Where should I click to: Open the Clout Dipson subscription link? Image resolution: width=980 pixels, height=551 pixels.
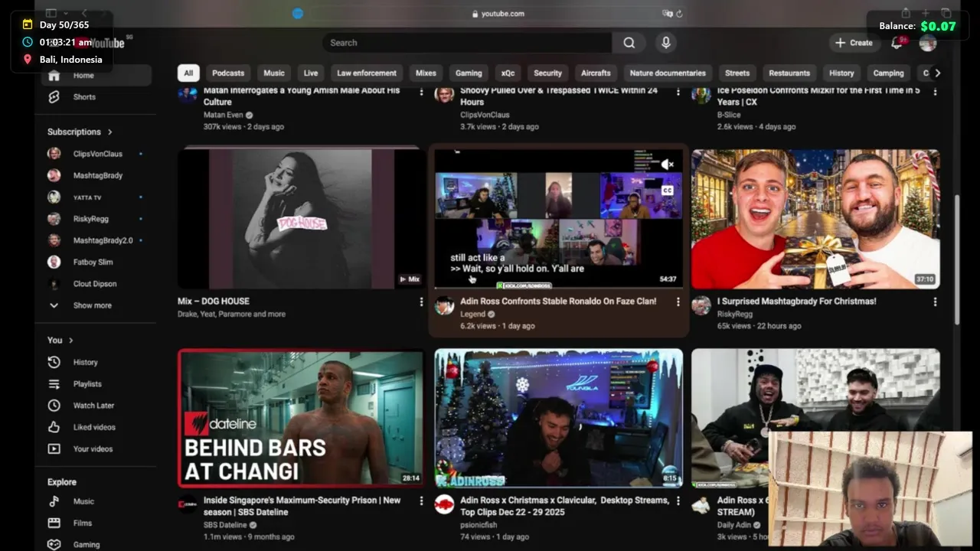pyautogui.click(x=94, y=284)
